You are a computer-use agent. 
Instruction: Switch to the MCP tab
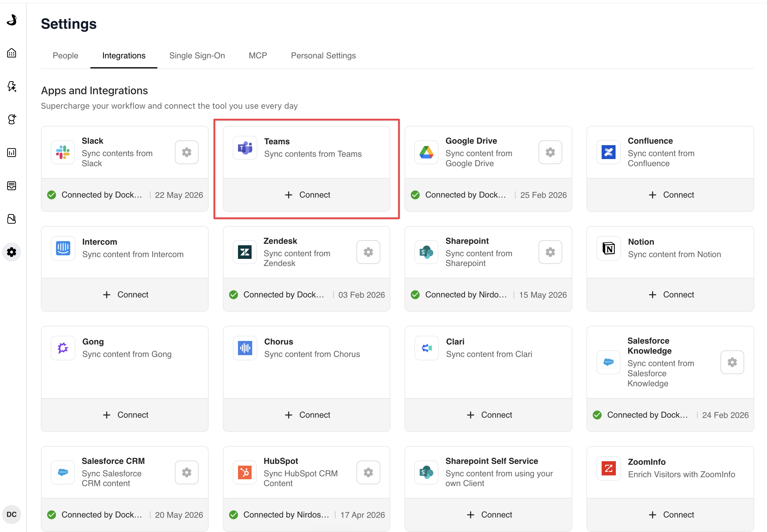click(x=258, y=56)
